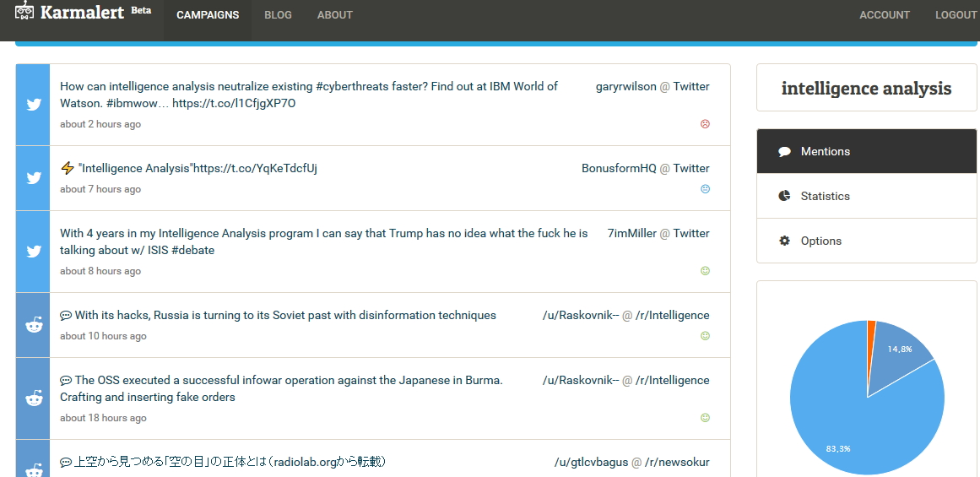
Task: Click Twitter icon beside BonusformHQ tweet
Action: [x=34, y=178]
